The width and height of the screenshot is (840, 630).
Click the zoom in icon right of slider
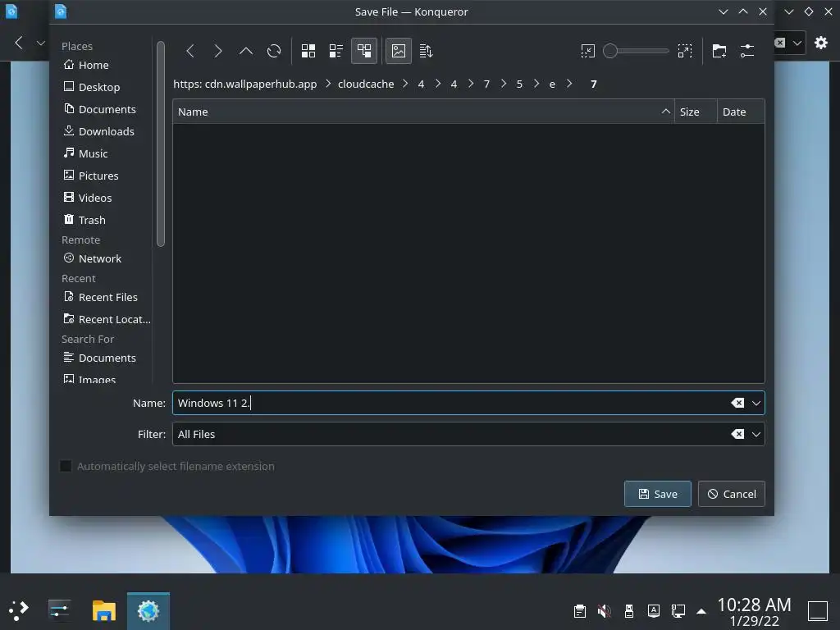[x=685, y=51]
